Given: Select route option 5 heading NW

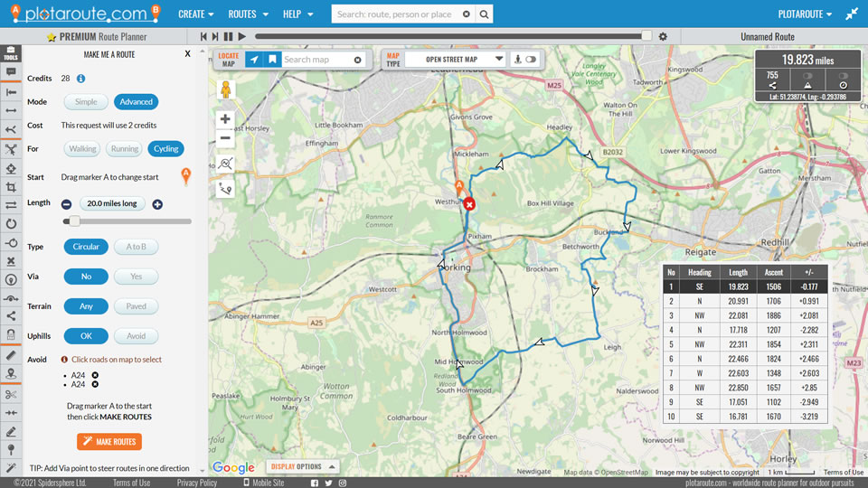Looking at the screenshot, I should 745,344.
